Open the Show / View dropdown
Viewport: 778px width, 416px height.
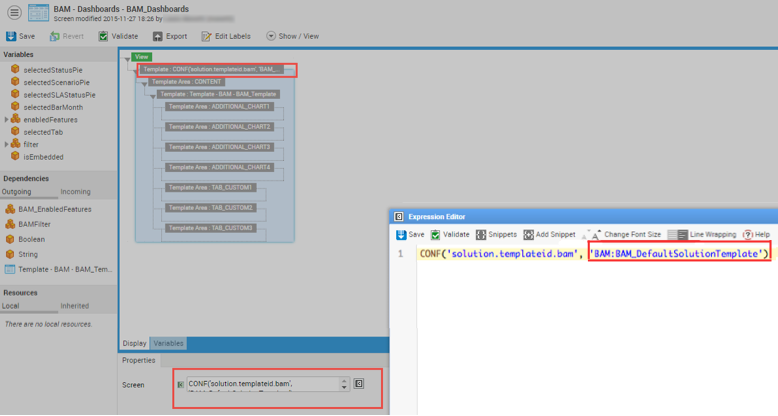[292, 36]
